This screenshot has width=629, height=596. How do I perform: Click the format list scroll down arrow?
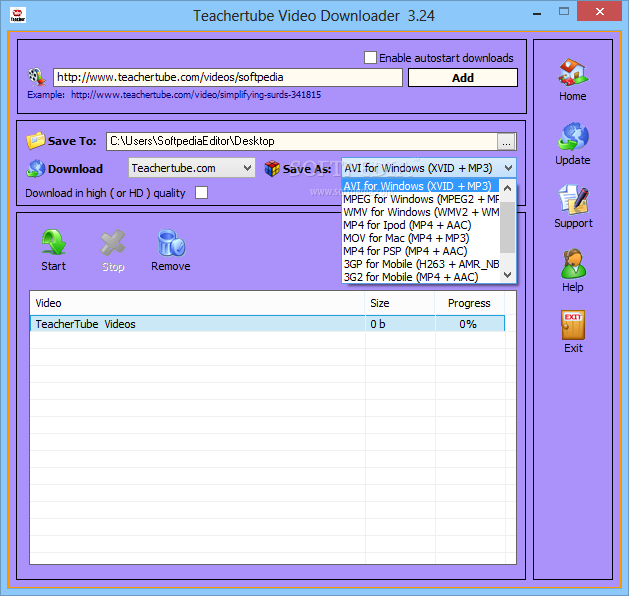[x=507, y=275]
